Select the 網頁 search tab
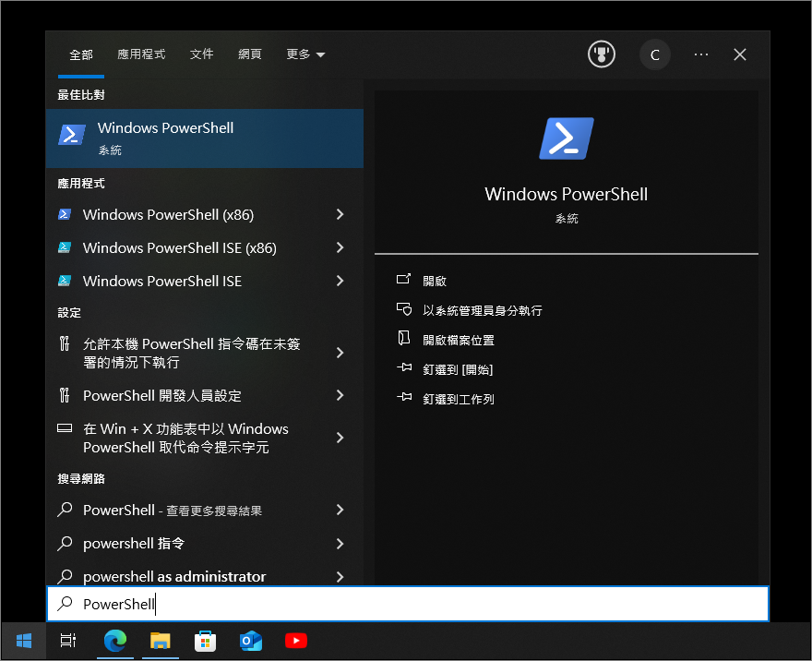812x661 pixels. tap(249, 54)
